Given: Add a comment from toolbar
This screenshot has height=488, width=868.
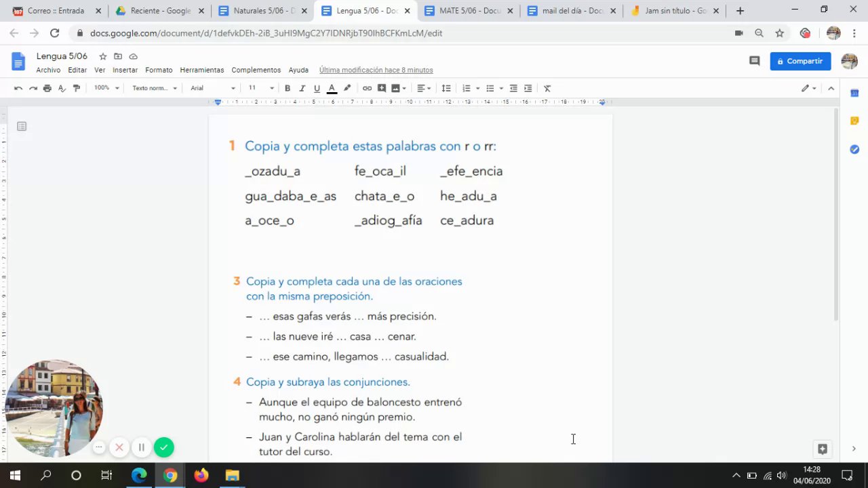Looking at the screenshot, I should [382, 88].
